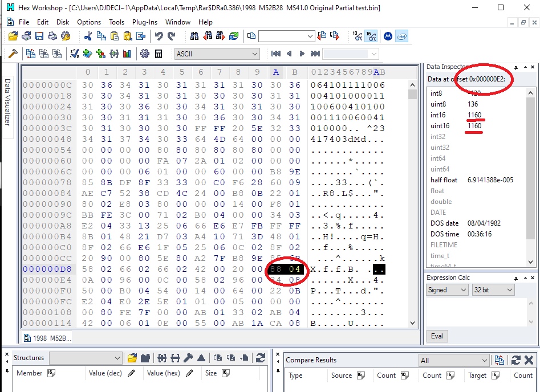Viewport: 540px width, 392px height.
Task: Toggle Motorola big-endian byte order
Action: pyautogui.click(x=388, y=36)
